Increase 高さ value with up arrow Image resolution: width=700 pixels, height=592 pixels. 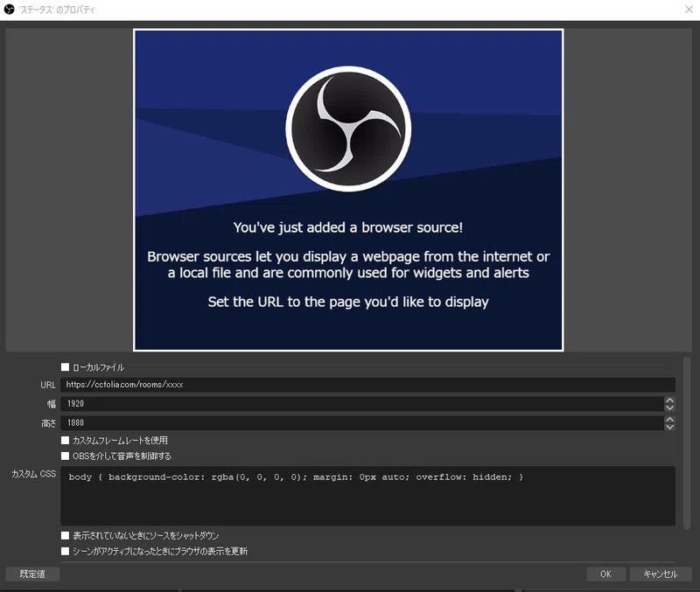(x=669, y=420)
